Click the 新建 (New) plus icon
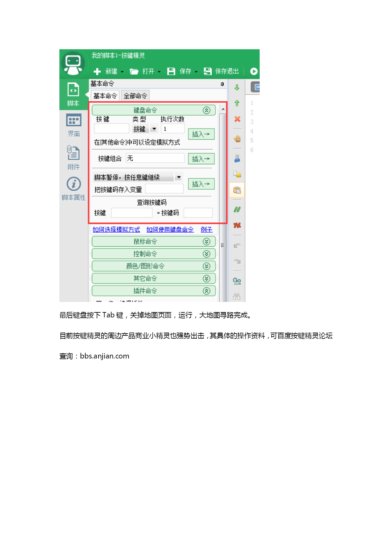This screenshot has height=554, width=392. tap(97, 71)
